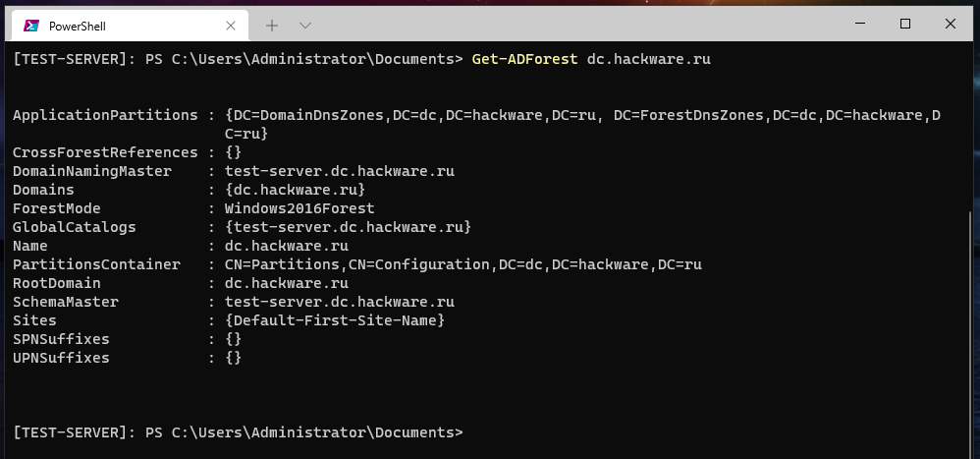Click the RootDomain value dc.hackware.ru
The image size is (980, 459).
tap(286, 283)
